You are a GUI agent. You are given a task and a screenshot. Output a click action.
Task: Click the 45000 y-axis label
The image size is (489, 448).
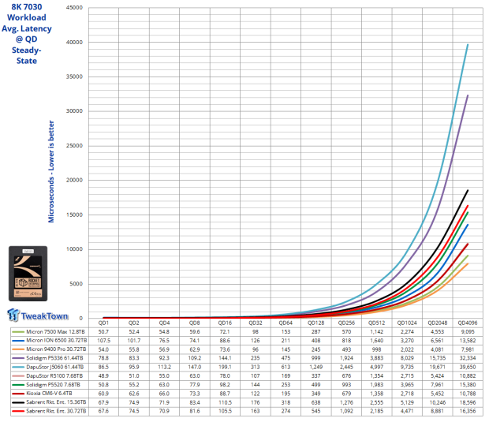tap(74, 7)
